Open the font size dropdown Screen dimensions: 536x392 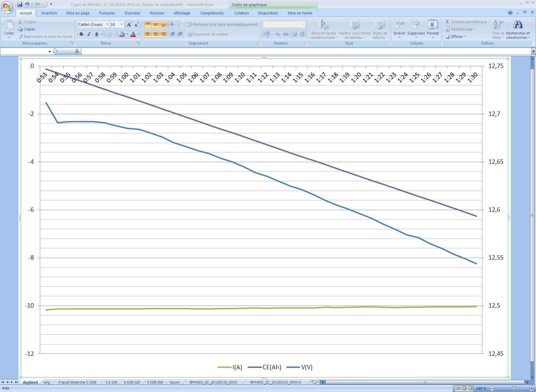(122, 24)
